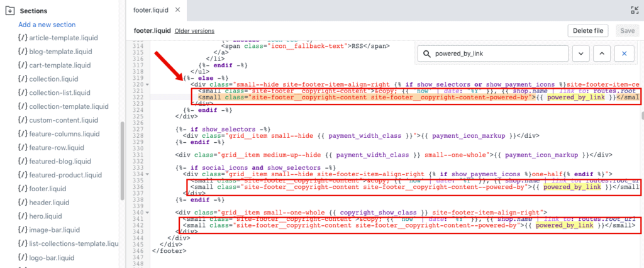Image resolution: width=644 pixels, height=268 pixels.
Task: Click the Save button
Action: [x=627, y=31]
